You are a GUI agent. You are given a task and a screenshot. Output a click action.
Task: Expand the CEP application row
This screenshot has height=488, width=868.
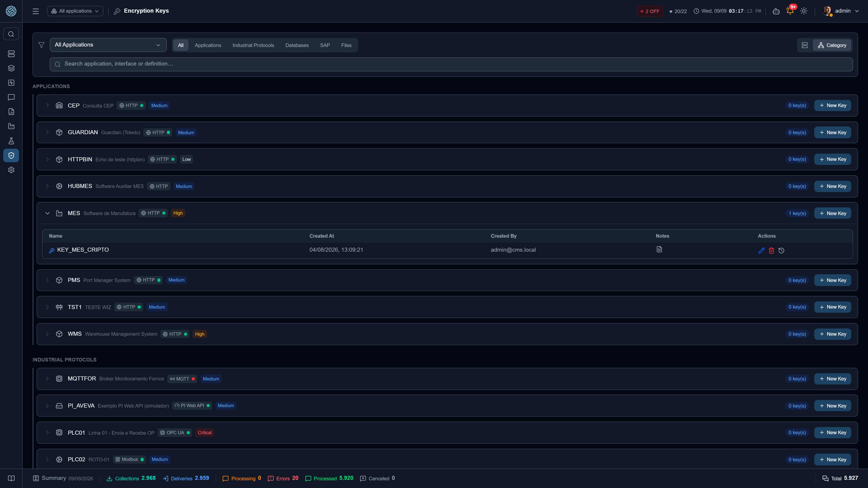[x=47, y=106]
